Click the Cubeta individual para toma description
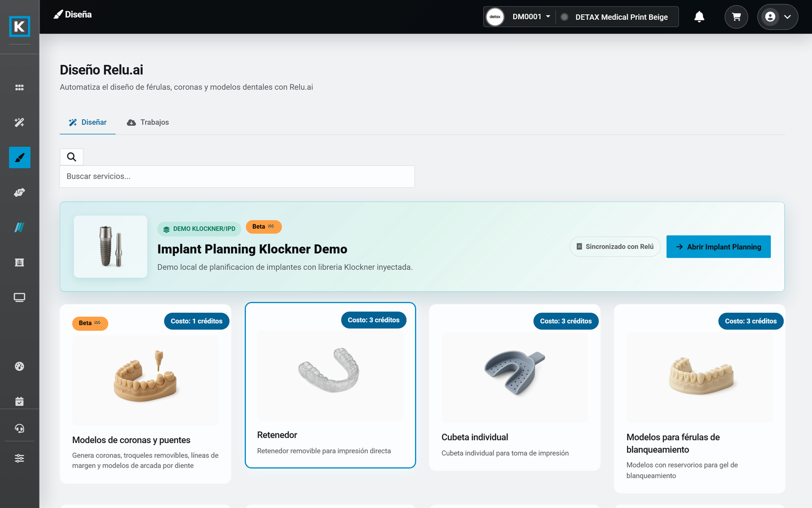This screenshot has height=508, width=812. pos(505,453)
